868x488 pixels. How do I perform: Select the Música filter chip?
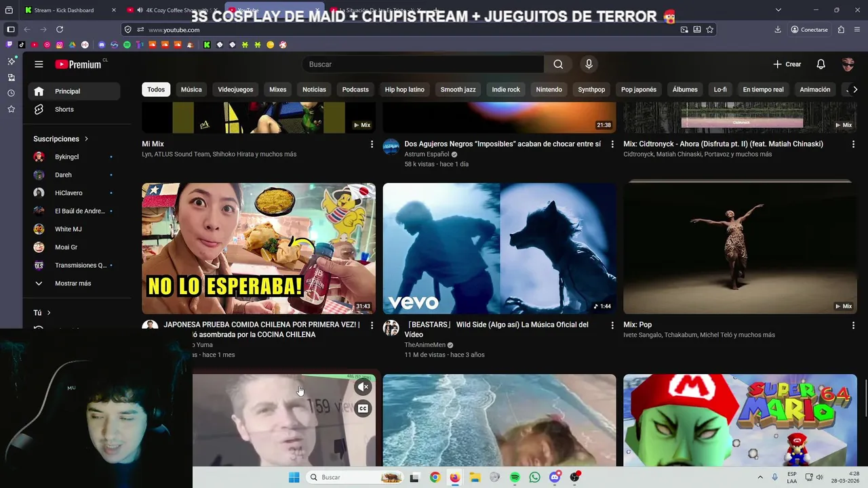click(191, 89)
